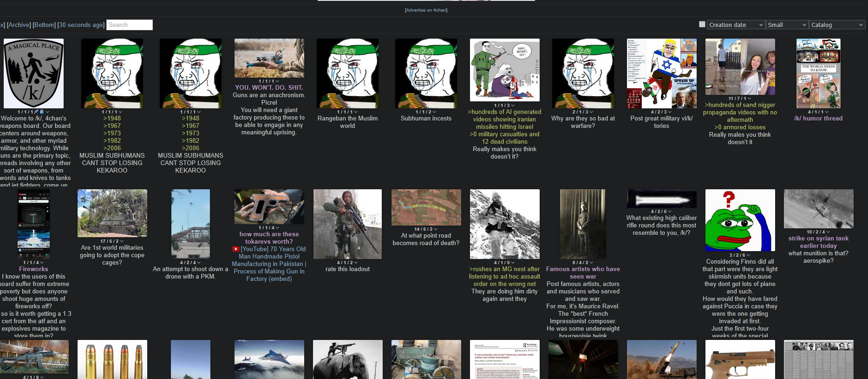This screenshot has width=868, height=379.
Task: Open the missile launcher desert thumbnail
Action: [x=662, y=359]
